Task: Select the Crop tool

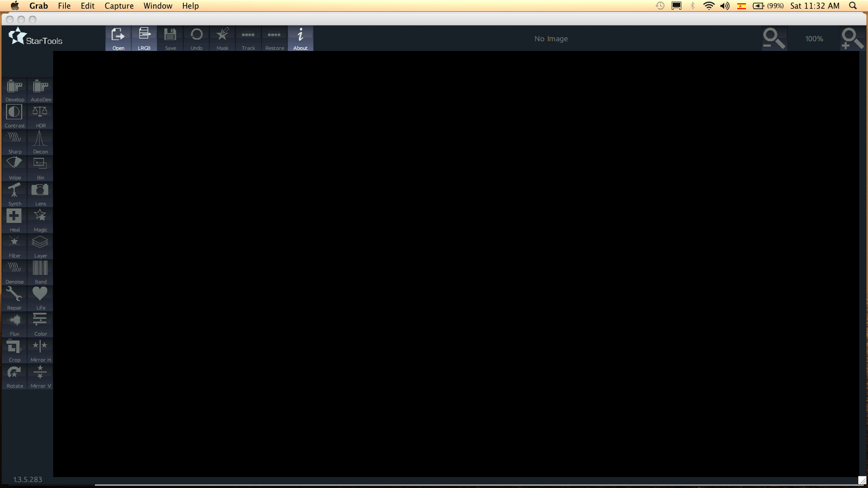Action: pyautogui.click(x=15, y=350)
